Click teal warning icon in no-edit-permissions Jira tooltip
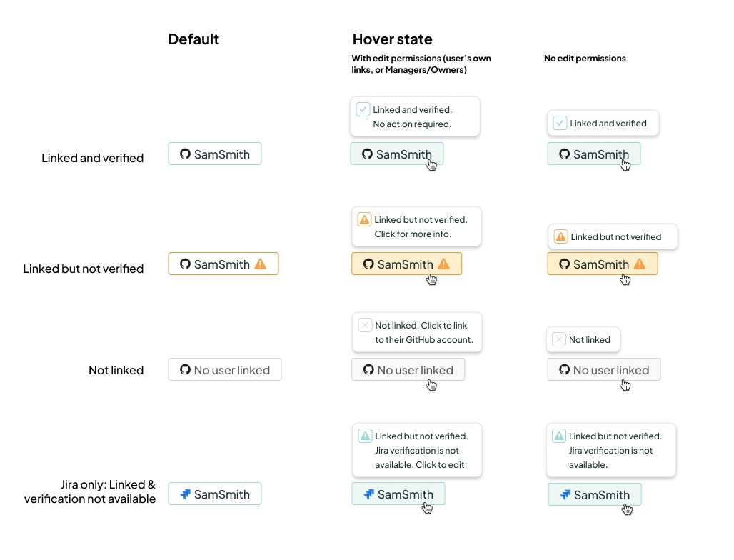 click(559, 436)
